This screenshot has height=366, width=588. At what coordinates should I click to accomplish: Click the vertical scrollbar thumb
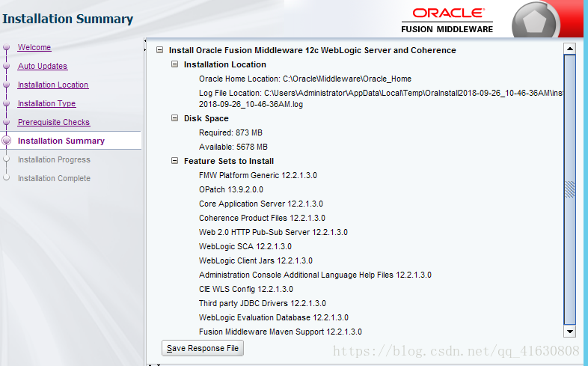(569, 189)
